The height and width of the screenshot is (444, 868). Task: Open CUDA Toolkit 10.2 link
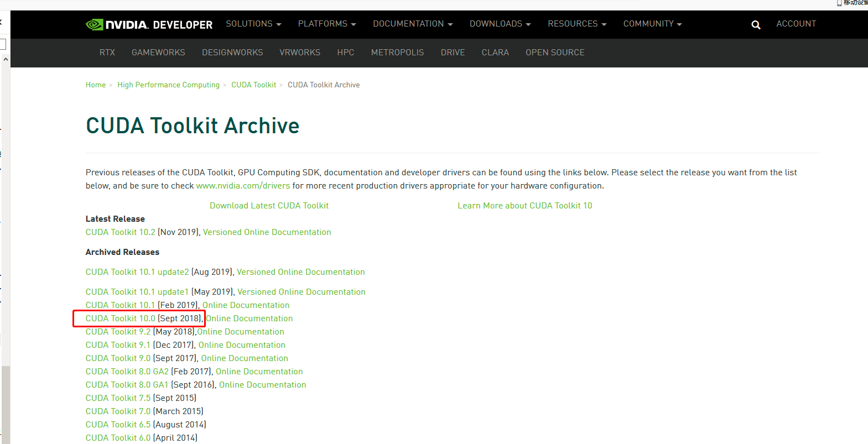[121, 232]
